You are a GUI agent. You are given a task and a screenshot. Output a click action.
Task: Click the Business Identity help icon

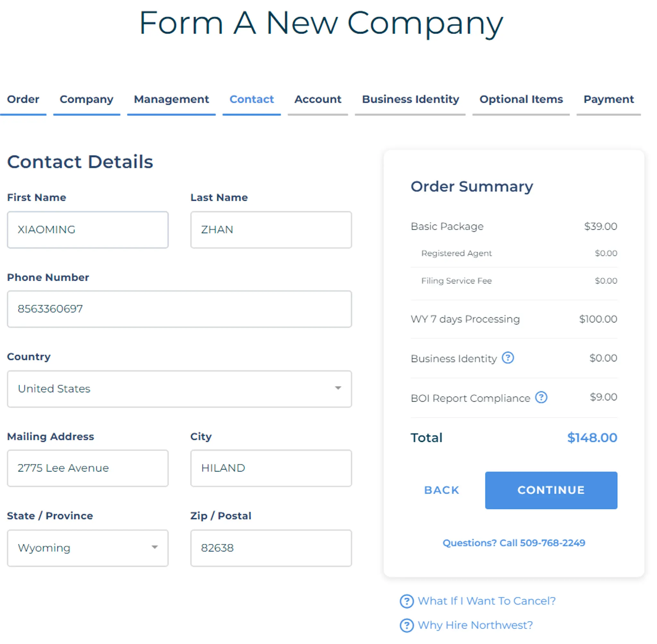(508, 358)
